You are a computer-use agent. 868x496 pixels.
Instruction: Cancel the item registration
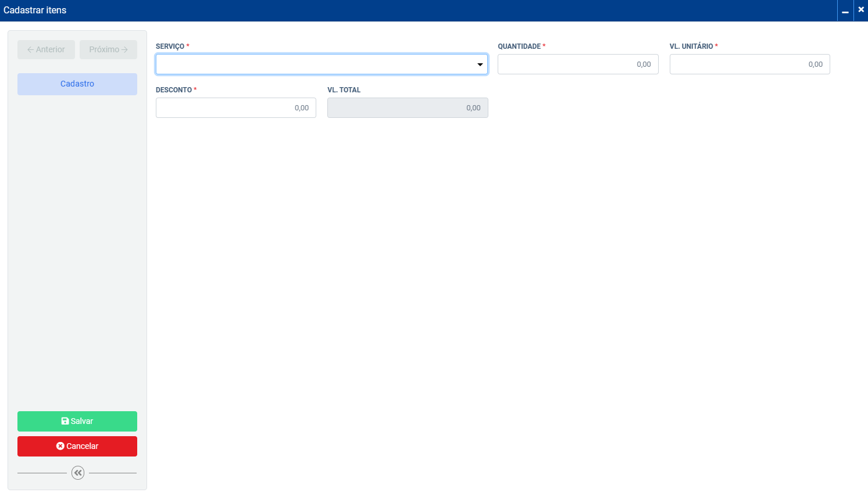(x=77, y=446)
